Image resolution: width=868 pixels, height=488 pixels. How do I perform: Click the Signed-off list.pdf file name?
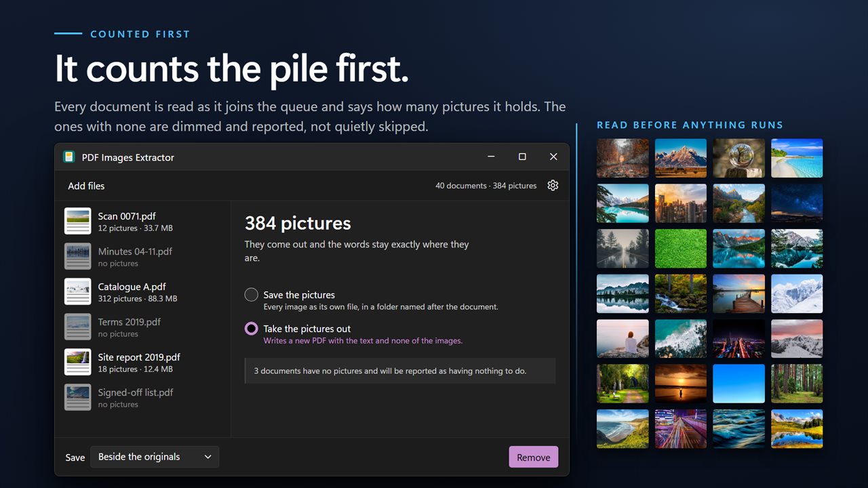136,392
